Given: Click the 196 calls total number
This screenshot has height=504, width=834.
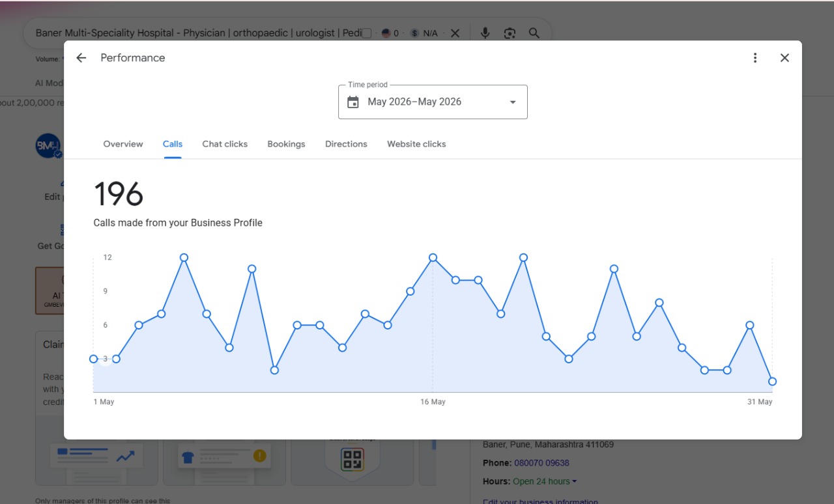Looking at the screenshot, I should point(119,194).
